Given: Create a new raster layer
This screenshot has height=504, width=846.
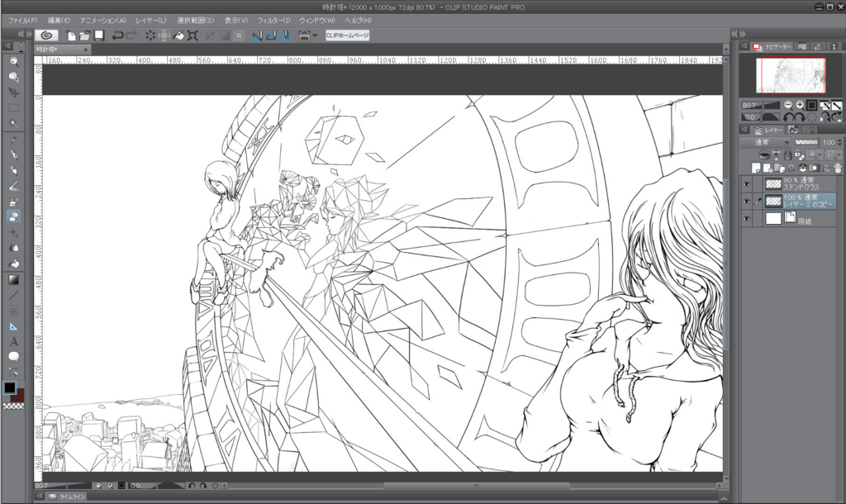Looking at the screenshot, I should pos(756,169).
